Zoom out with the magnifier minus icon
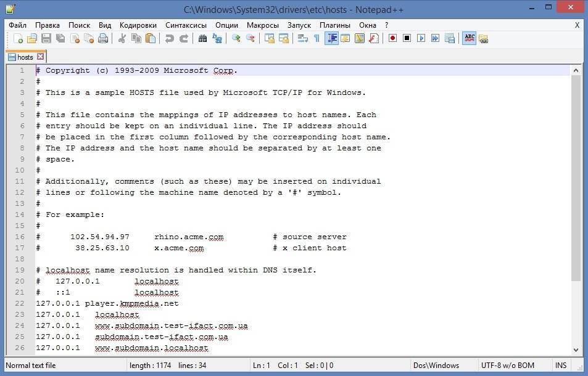The image size is (588, 376). [x=250, y=38]
